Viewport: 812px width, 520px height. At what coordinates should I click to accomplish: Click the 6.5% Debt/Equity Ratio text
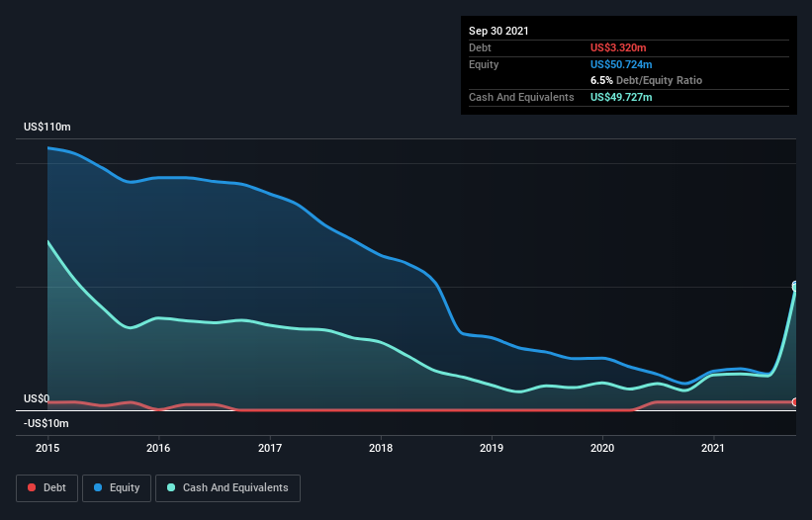click(646, 81)
